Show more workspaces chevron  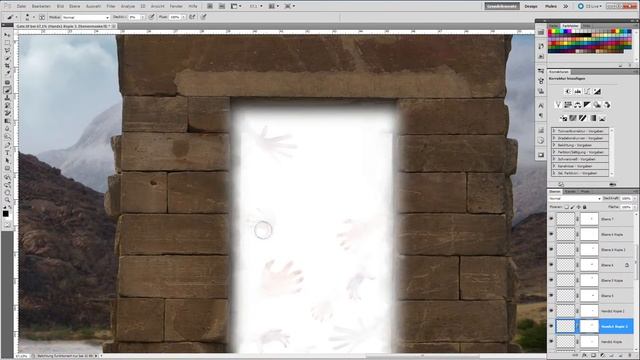[x=566, y=6]
